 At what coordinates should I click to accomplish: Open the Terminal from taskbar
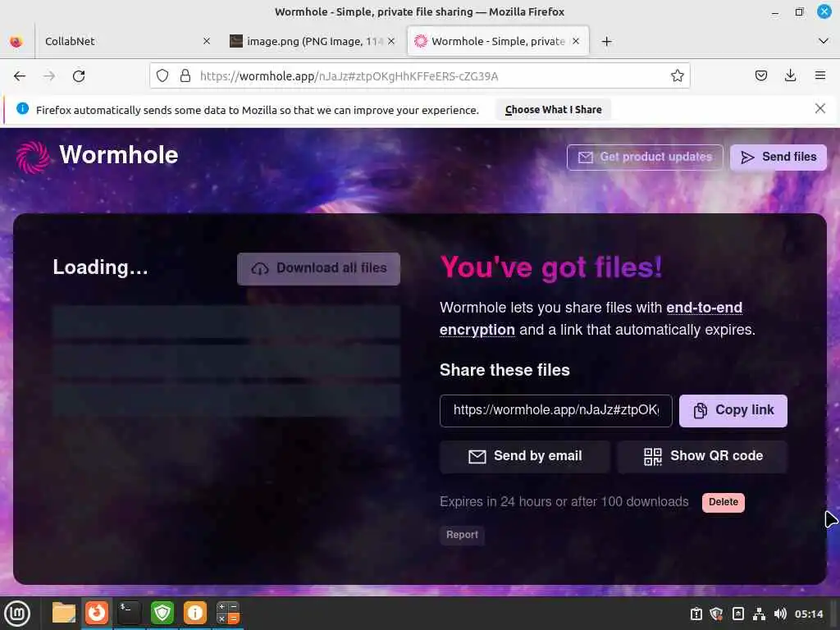coord(129,613)
